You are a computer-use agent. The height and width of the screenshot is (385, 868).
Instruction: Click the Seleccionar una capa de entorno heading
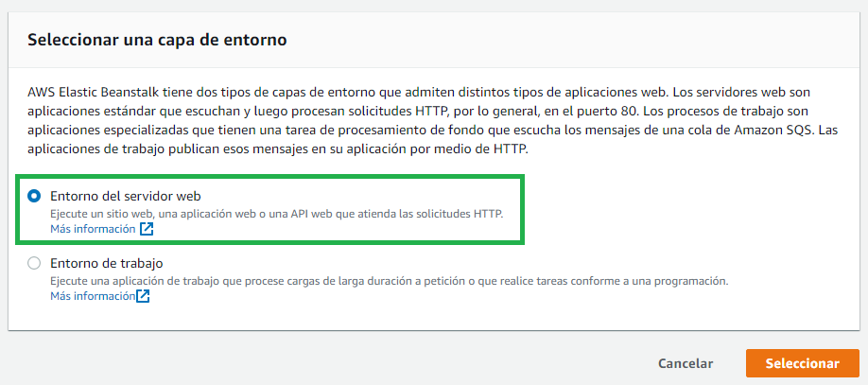(157, 40)
